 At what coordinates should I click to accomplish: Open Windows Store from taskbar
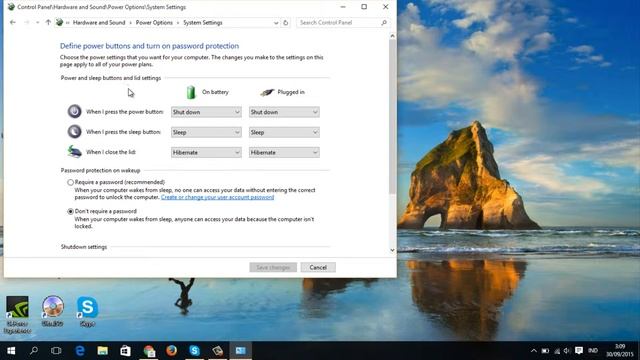[x=125, y=351]
